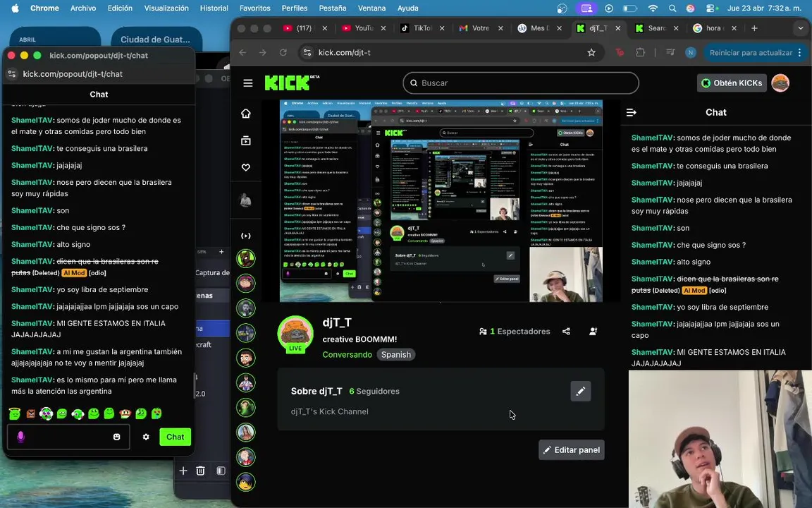Click the trash icon in background window

pos(200,471)
